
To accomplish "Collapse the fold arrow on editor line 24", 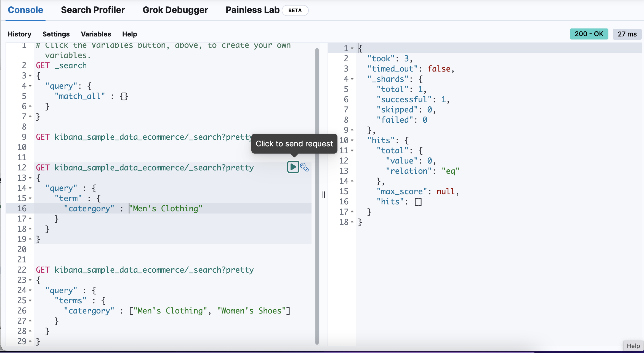I will pos(30,290).
